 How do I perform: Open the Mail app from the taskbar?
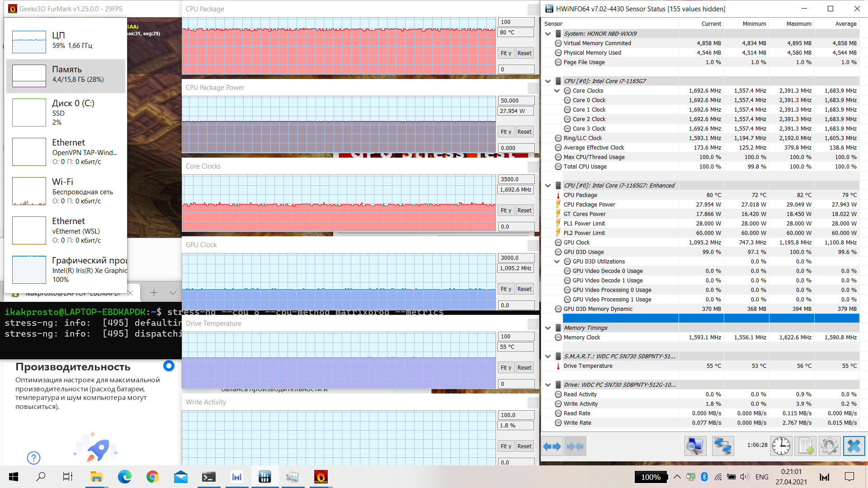(x=180, y=477)
